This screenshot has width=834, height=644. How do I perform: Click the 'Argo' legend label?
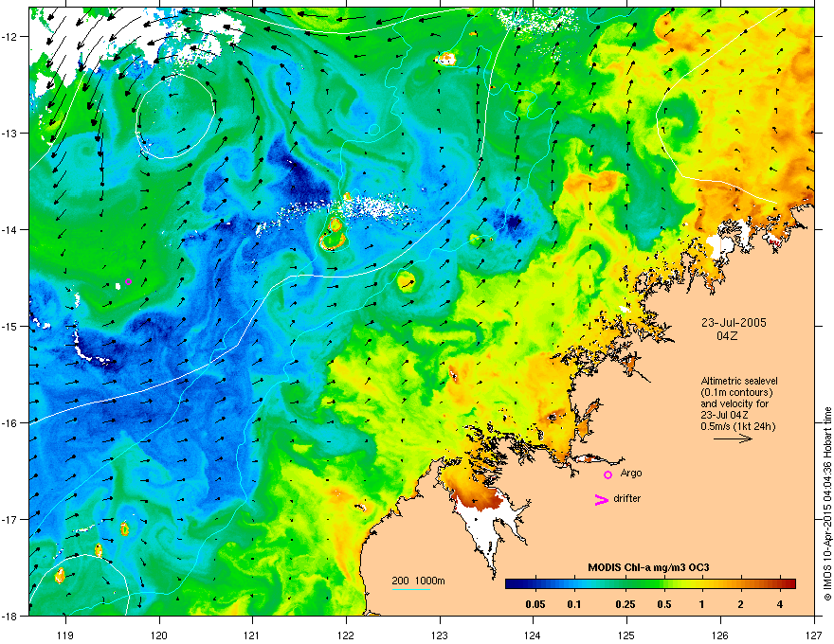click(631, 473)
